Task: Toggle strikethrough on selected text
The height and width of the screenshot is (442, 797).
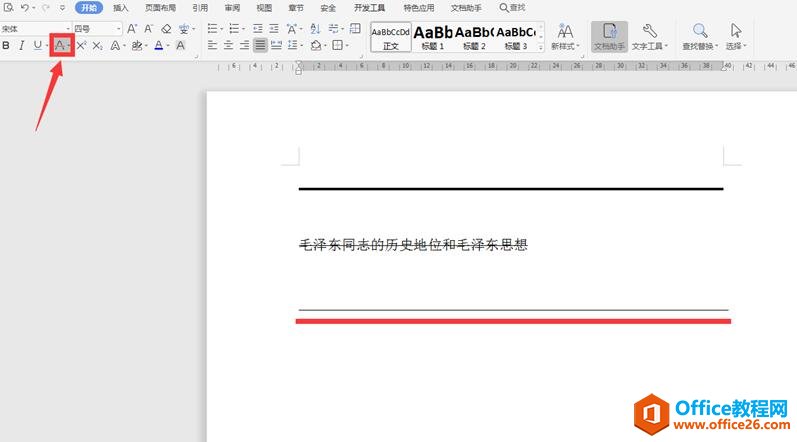Action: (60, 45)
